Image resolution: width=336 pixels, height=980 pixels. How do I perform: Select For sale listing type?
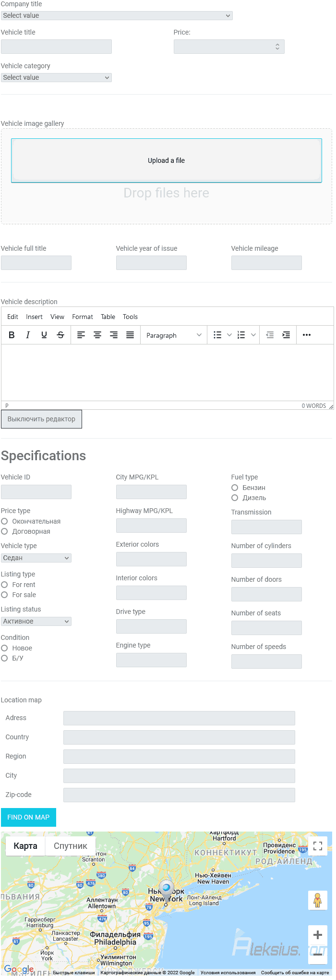[4, 595]
